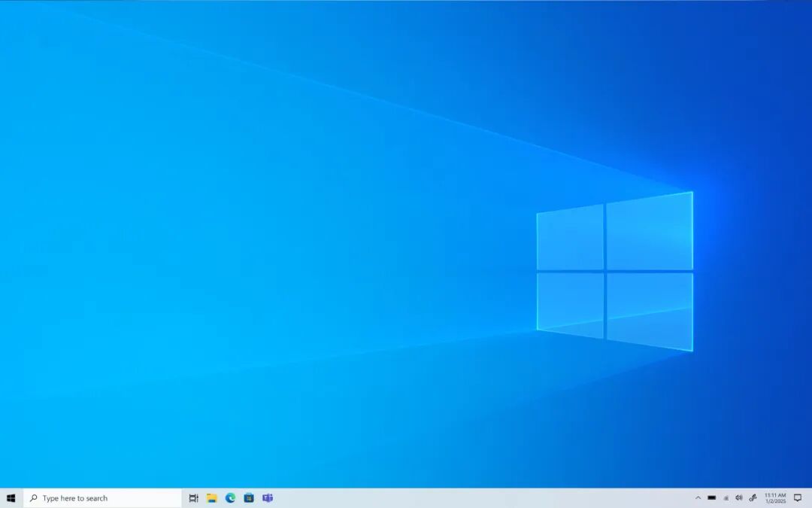Click the pen/link tray icon beside volume

point(753,498)
